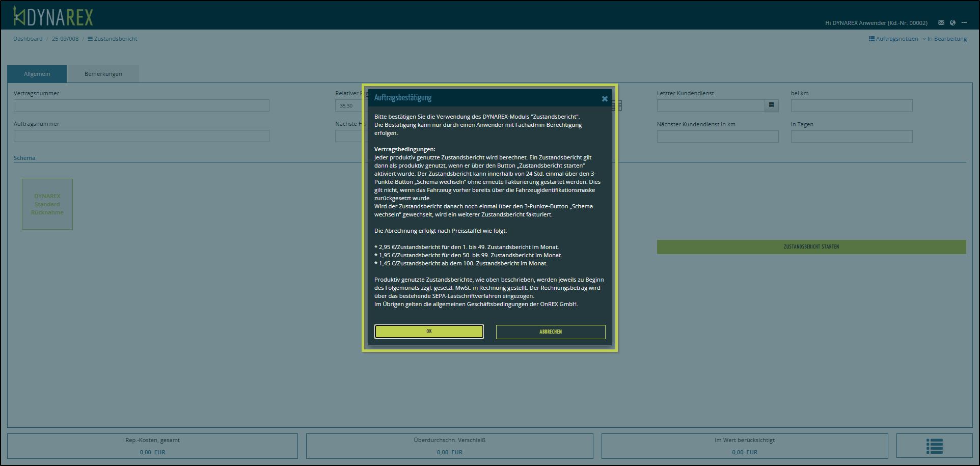The image size is (980, 466).
Task: Open the list icon panel at bottom right
Action: click(934, 446)
